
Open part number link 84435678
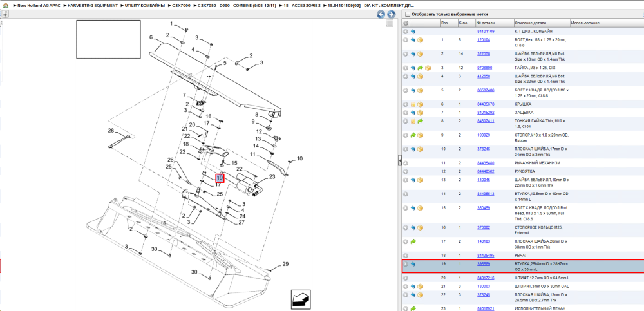(x=486, y=104)
